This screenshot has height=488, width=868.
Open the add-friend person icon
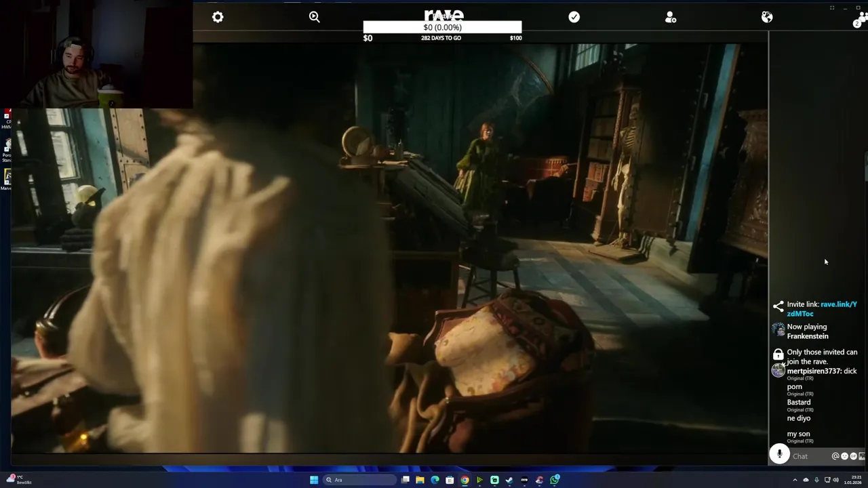(x=671, y=17)
